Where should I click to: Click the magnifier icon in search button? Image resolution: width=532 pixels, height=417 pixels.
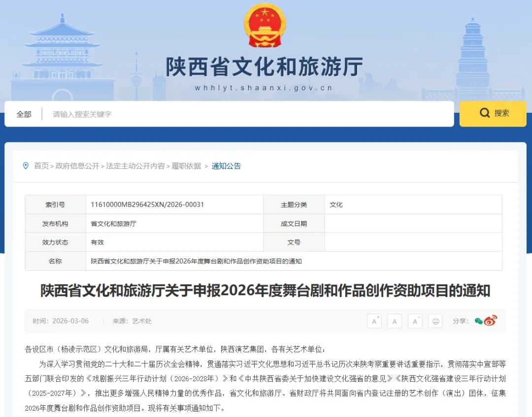(485, 114)
